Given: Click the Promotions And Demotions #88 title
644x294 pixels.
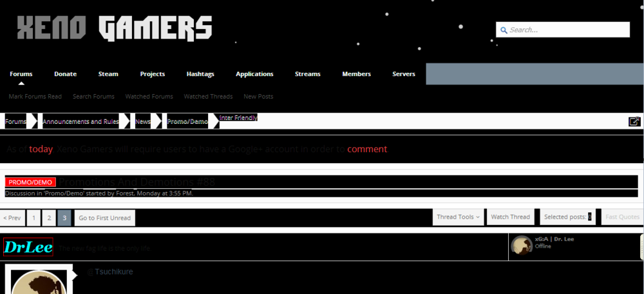Looking at the screenshot, I should click(137, 182).
